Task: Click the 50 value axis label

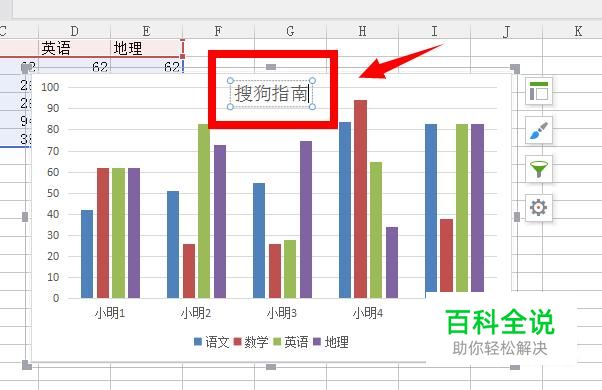Action: click(x=53, y=193)
